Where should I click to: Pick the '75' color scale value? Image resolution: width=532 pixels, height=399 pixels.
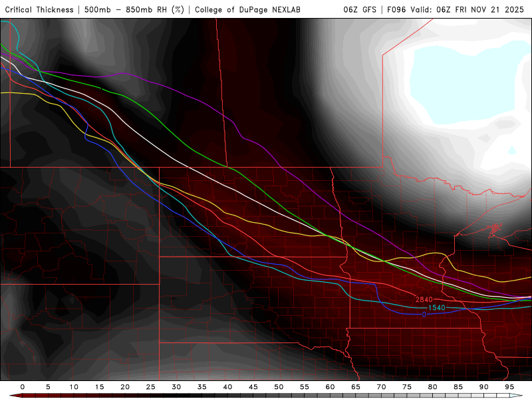coord(407,387)
